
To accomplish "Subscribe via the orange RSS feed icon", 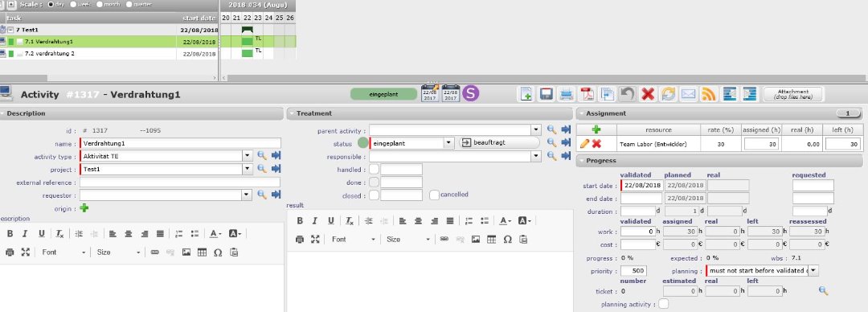I will coord(709,94).
